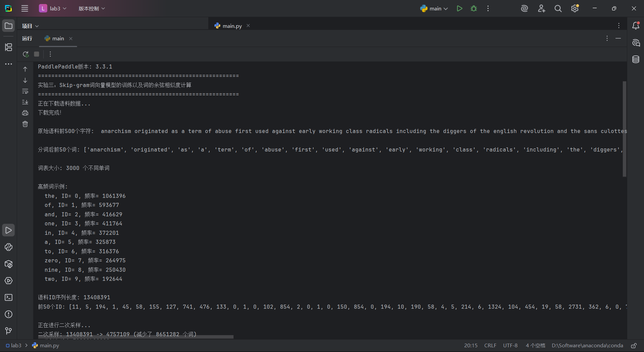The height and width of the screenshot is (352, 644).
Task: Open editor tabs options menu
Action: pos(619,26)
